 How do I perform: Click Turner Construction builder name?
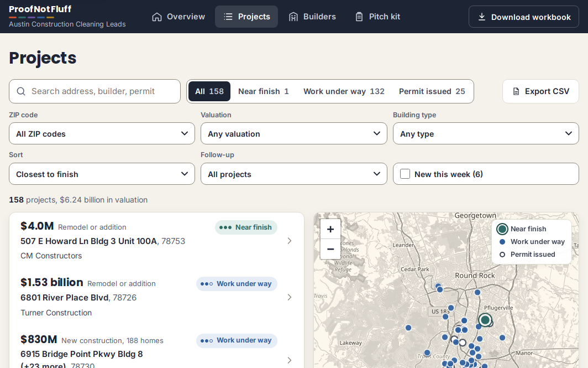point(56,313)
